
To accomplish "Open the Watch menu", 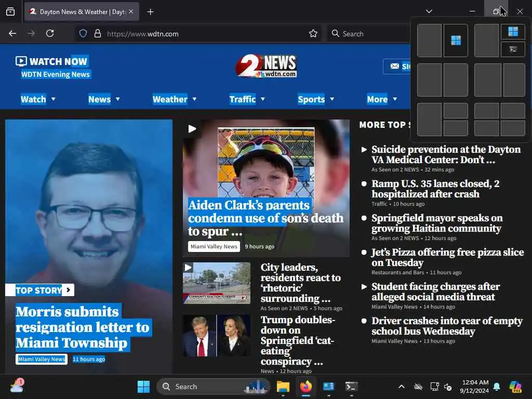I will [x=33, y=99].
